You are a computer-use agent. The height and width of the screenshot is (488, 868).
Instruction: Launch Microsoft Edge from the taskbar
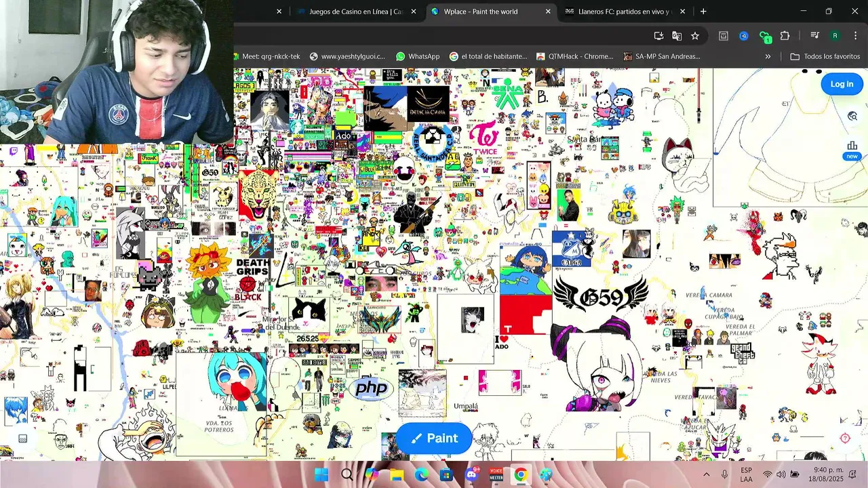click(x=421, y=474)
